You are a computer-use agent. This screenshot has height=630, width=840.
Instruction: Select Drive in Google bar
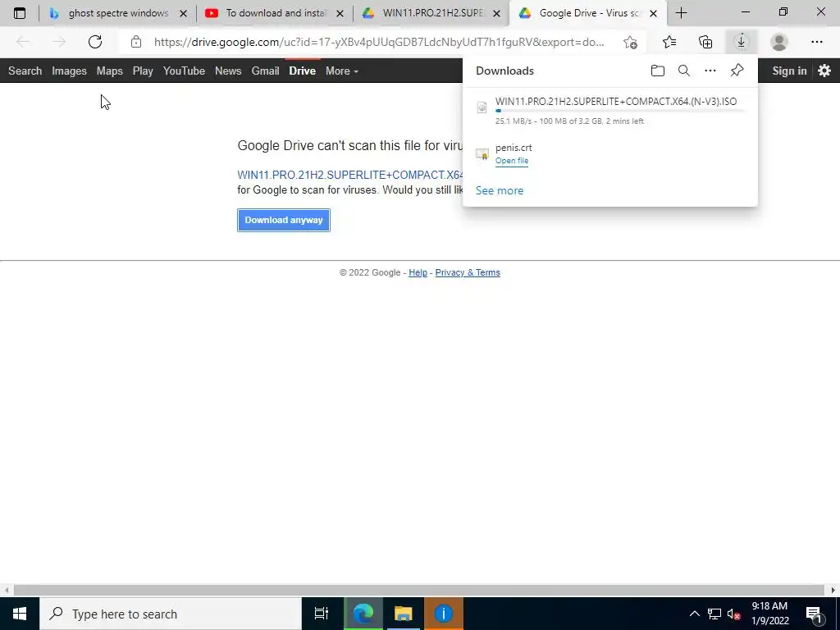click(302, 71)
